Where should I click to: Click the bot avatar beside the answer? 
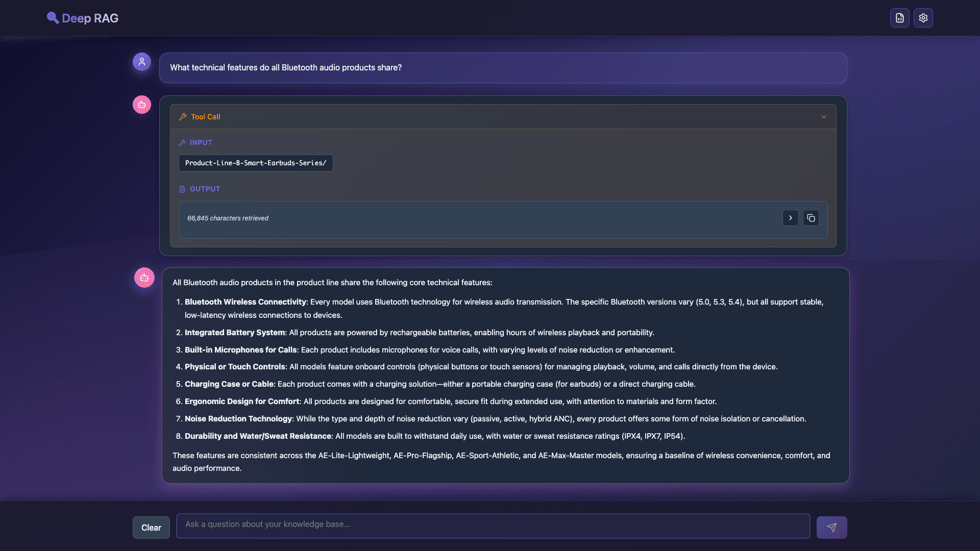tap(144, 278)
